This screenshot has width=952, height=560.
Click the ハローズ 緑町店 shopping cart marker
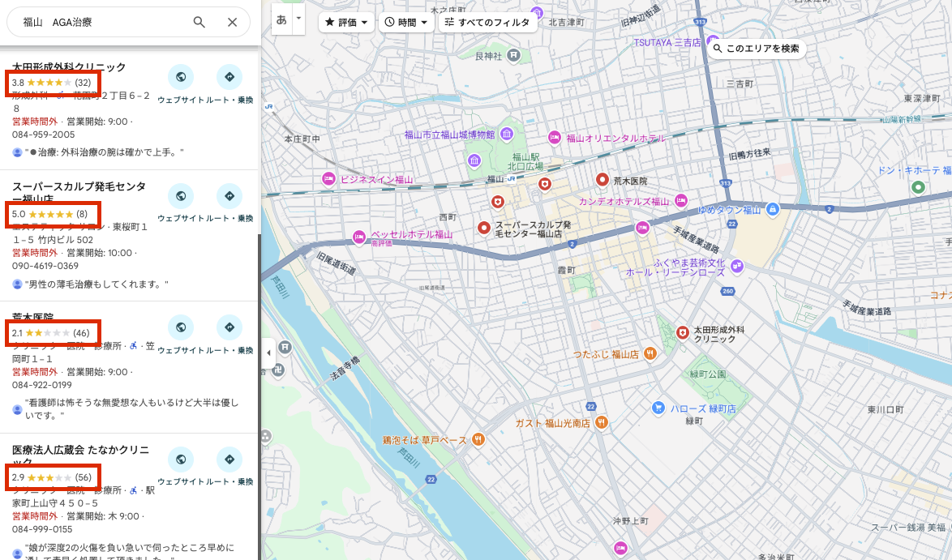pos(658,408)
